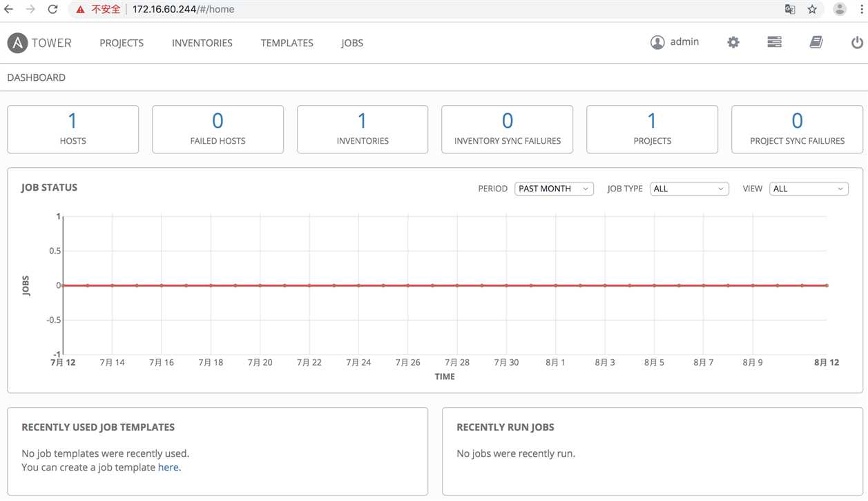Click the 8月 9 chart axis label
This screenshot has height=501, width=868.
[x=752, y=363]
